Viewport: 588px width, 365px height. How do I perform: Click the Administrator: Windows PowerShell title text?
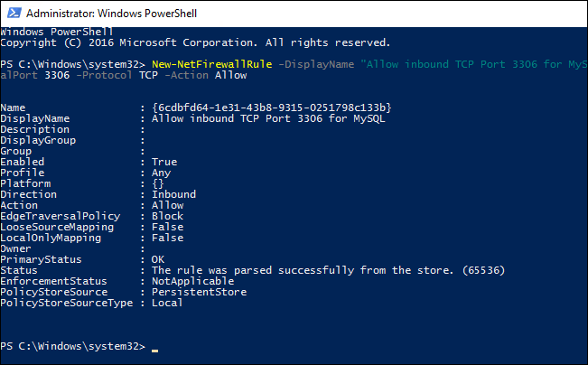point(111,14)
